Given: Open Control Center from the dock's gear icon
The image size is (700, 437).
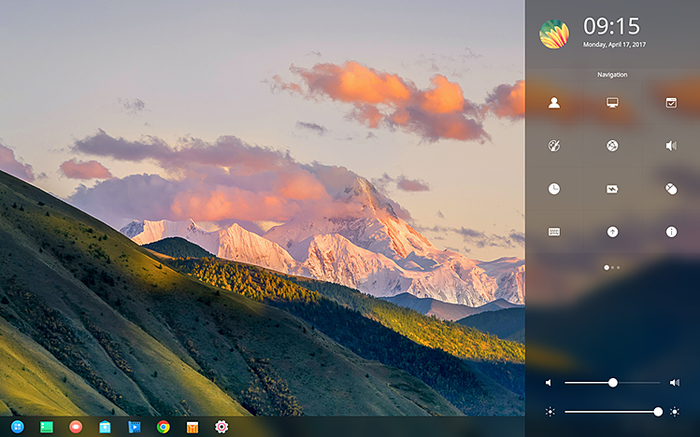Looking at the screenshot, I should [x=221, y=427].
